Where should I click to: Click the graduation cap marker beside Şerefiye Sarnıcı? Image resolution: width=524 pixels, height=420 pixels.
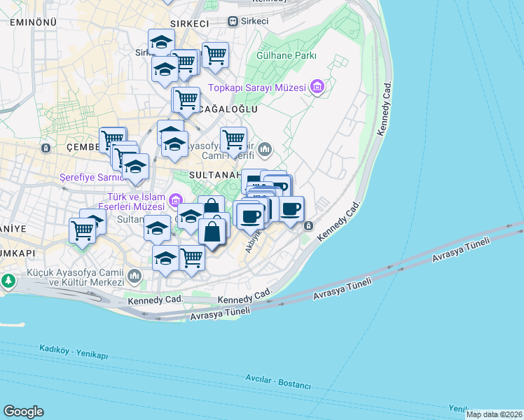[x=135, y=167]
